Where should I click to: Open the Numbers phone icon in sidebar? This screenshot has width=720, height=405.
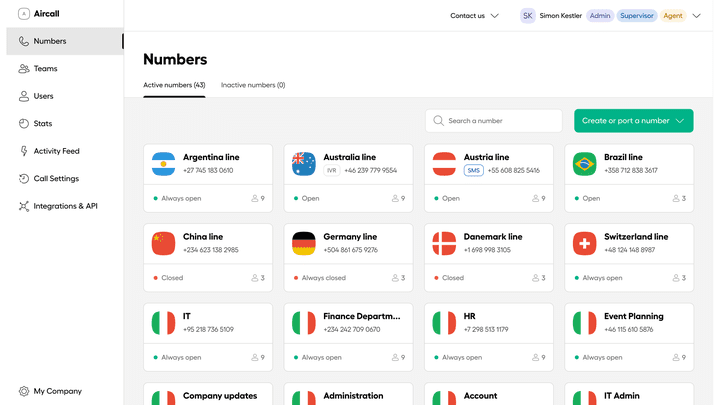(23, 41)
